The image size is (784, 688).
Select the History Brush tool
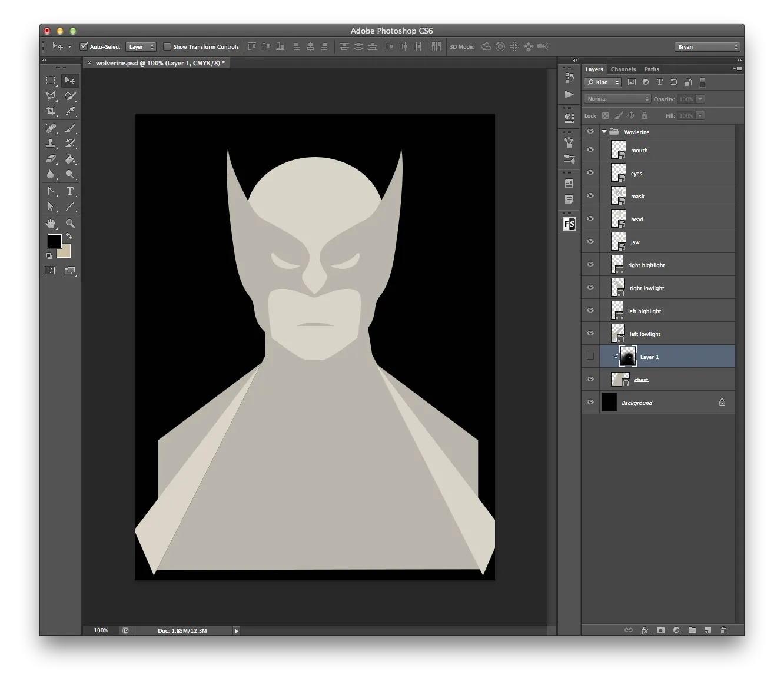[70, 144]
